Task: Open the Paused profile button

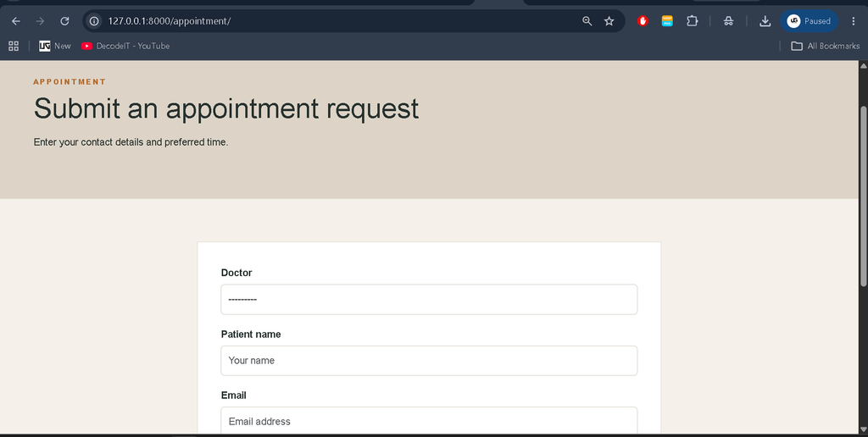Action: click(x=810, y=21)
